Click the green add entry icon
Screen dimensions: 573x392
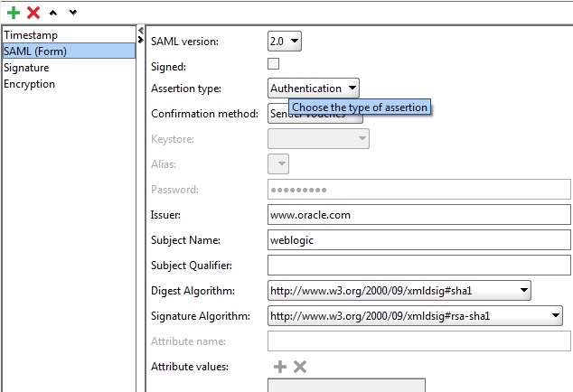[x=13, y=12]
